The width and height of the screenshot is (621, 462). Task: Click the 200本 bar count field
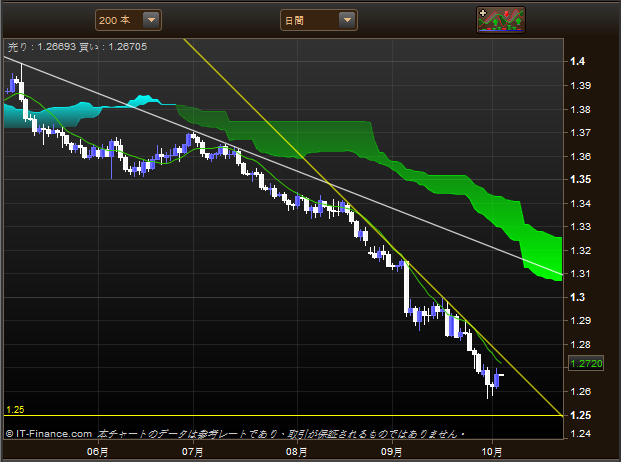click(128, 20)
